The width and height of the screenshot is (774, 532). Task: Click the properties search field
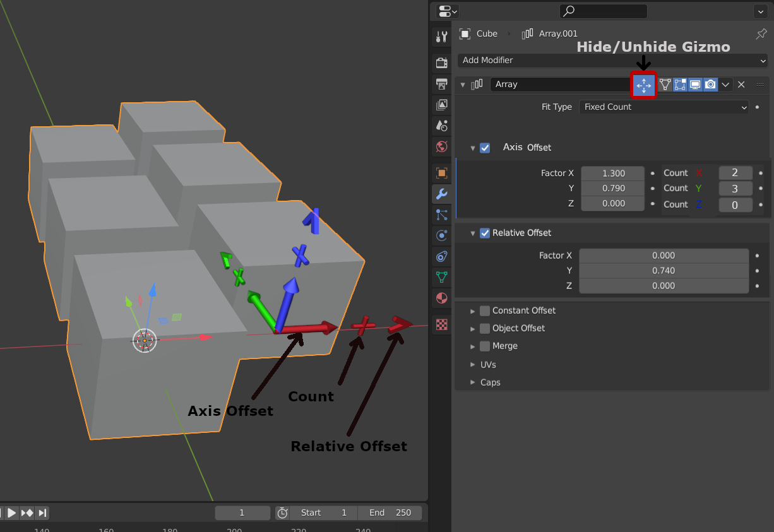click(604, 11)
